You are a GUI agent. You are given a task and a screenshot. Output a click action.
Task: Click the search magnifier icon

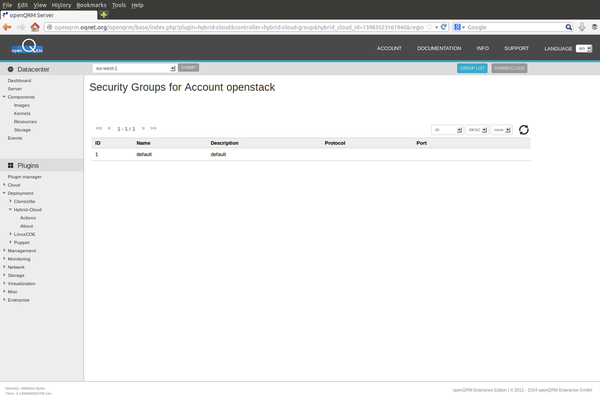569,27
